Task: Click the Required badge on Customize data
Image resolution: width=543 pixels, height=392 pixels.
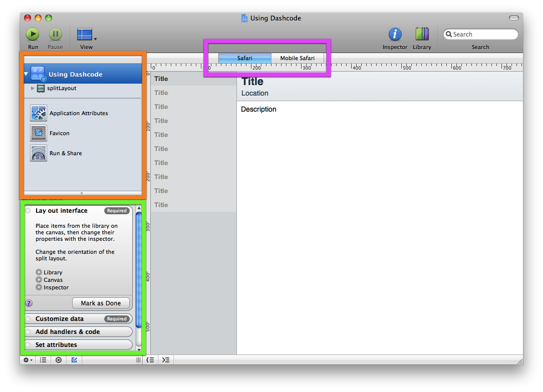Action: pyautogui.click(x=117, y=318)
